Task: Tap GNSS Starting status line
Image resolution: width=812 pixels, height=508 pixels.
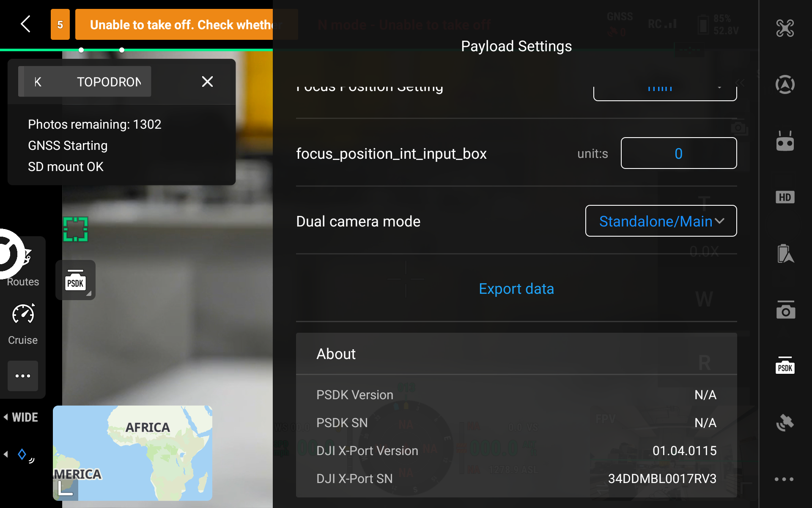Action: coord(68,146)
